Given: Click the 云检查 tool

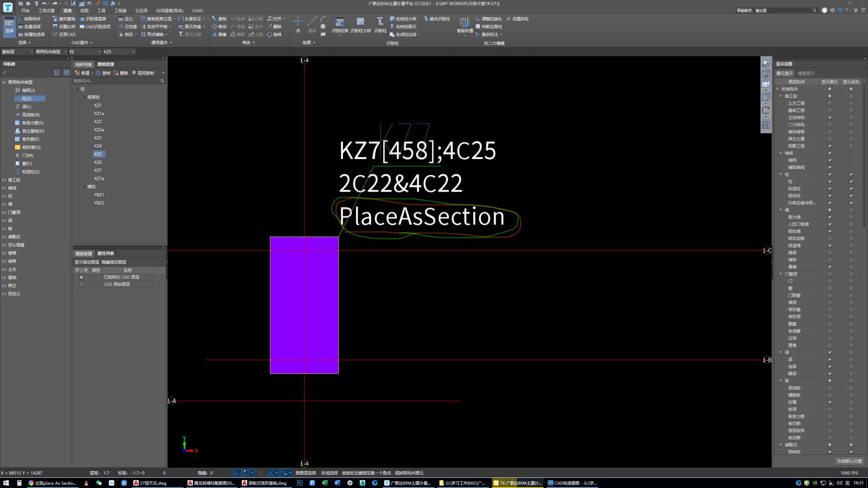Looking at the screenshot, I should pyautogui.click(x=128, y=27).
